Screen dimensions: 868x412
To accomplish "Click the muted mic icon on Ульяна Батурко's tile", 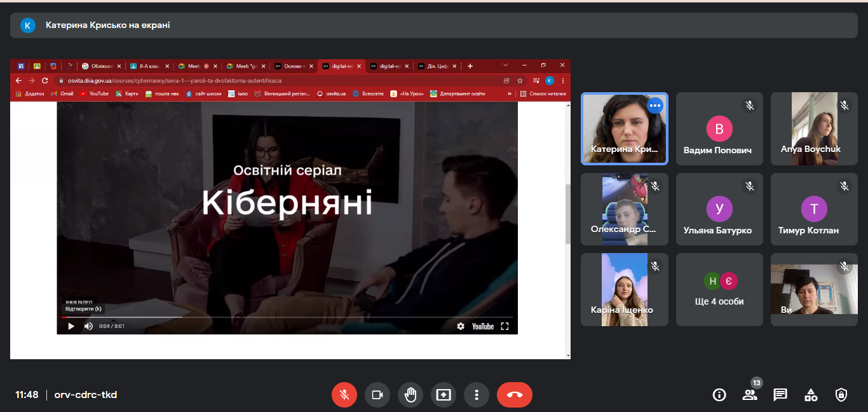I will click(750, 186).
